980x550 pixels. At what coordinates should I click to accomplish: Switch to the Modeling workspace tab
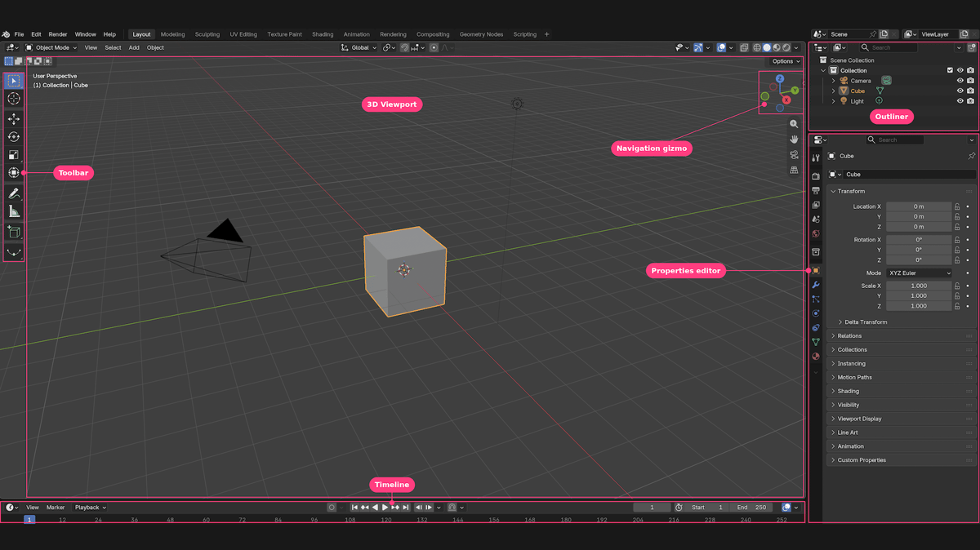pyautogui.click(x=172, y=34)
